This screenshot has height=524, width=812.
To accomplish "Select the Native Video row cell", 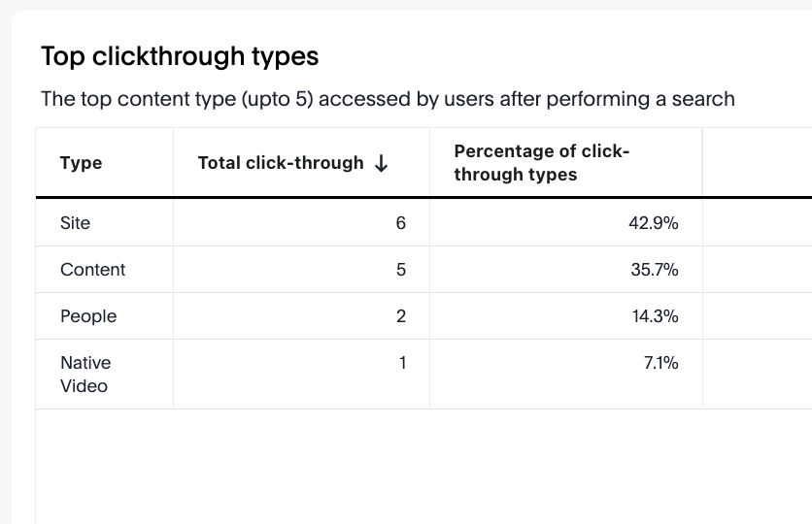I will click(x=85, y=375).
